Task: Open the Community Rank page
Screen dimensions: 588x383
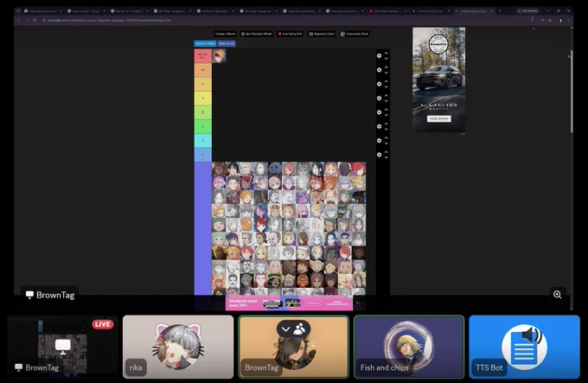Action: (x=355, y=34)
